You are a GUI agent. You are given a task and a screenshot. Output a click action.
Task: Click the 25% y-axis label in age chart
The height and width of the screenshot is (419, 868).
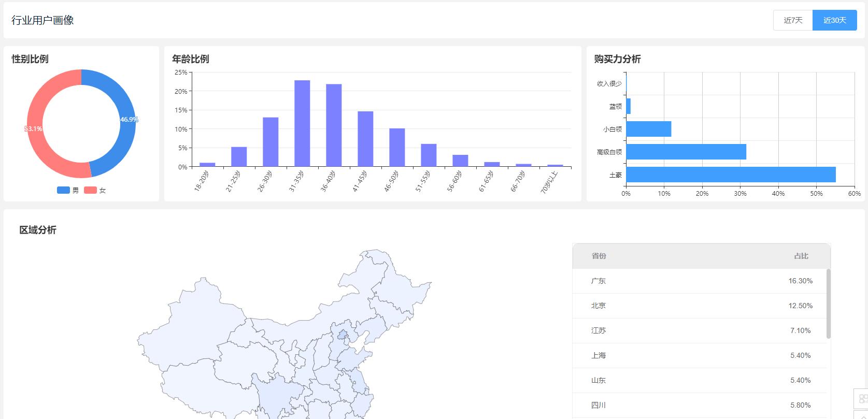click(x=181, y=73)
